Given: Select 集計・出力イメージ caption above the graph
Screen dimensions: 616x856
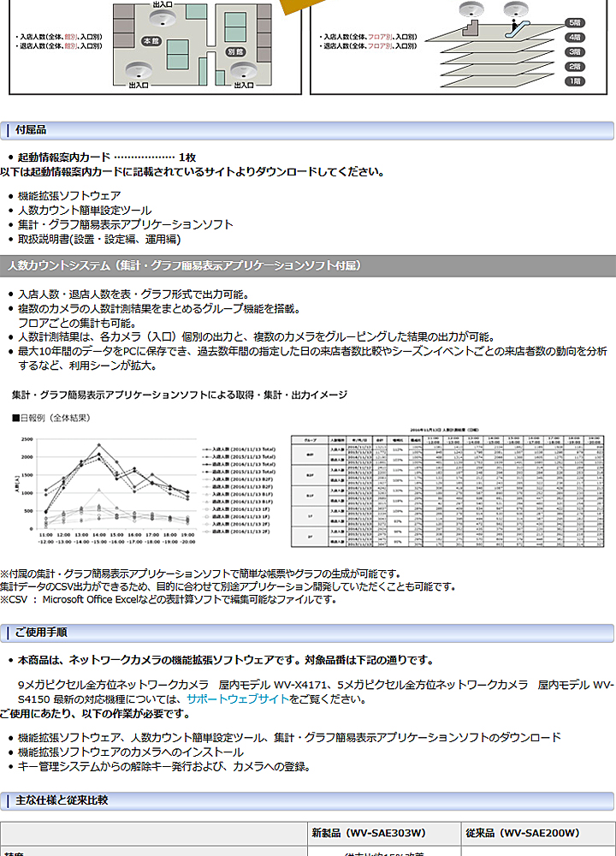Looking at the screenshot, I should (x=180, y=395).
